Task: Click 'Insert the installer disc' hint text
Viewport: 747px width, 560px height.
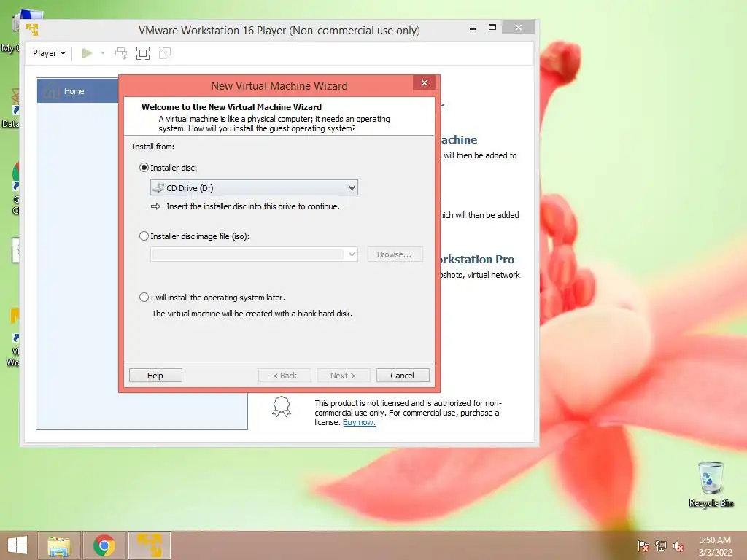Action: (253, 206)
